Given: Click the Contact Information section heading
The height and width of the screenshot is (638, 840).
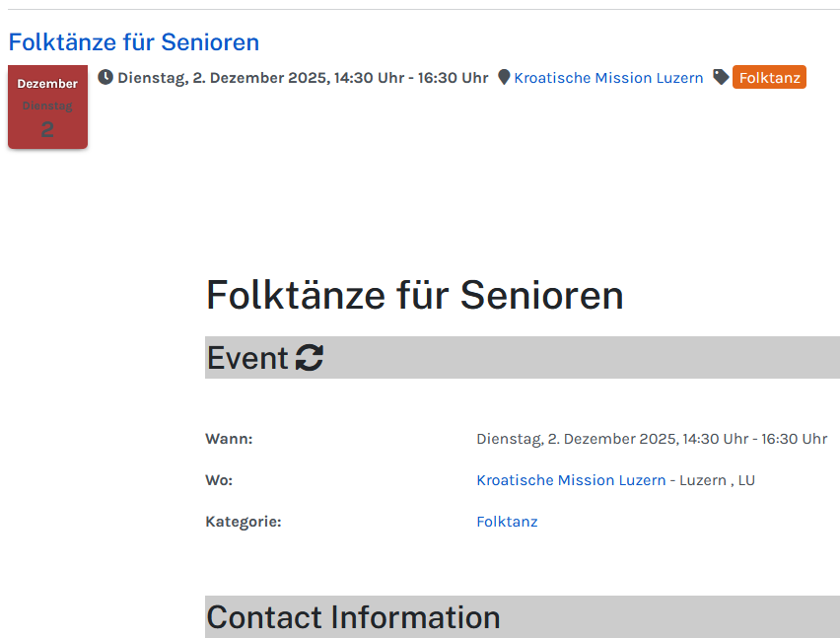Looking at the screenshot, I should coord(353,617).
